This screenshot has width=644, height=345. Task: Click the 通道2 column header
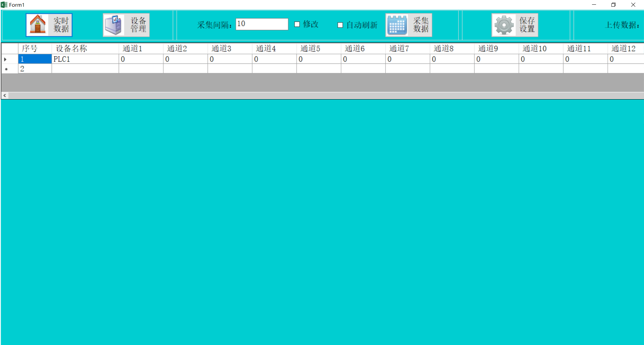tap(185, 49)
